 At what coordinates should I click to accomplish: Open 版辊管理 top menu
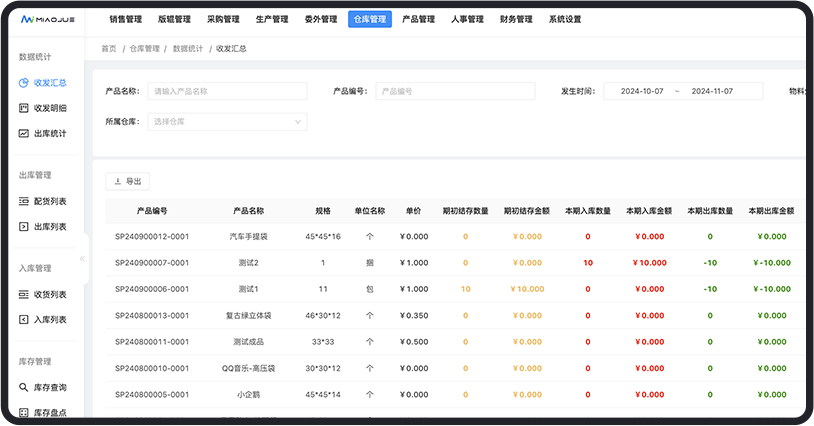click(x=174, y=19)
